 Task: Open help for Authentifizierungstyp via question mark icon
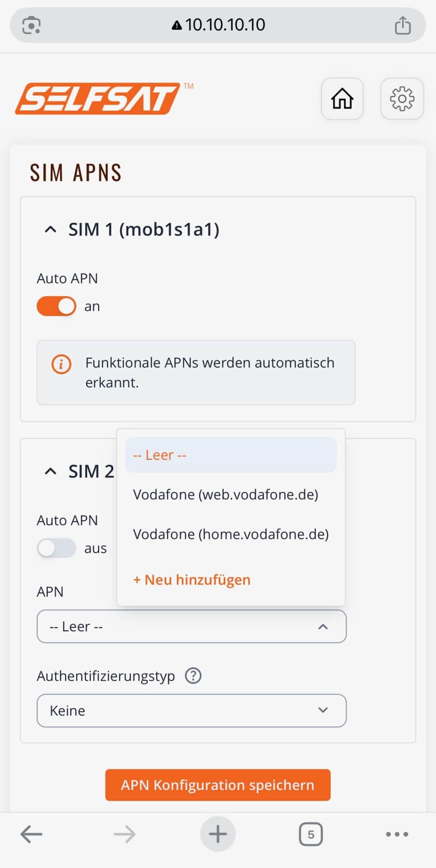click(193, 675)
